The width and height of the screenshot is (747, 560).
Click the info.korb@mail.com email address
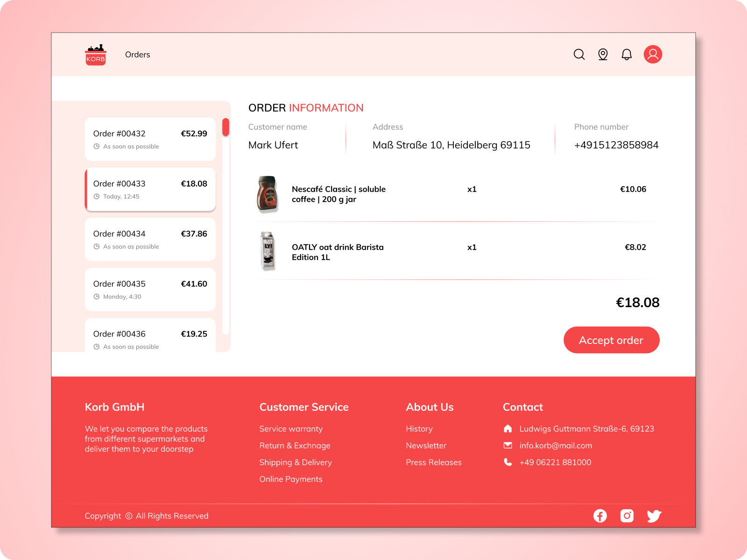click(556, 446)
